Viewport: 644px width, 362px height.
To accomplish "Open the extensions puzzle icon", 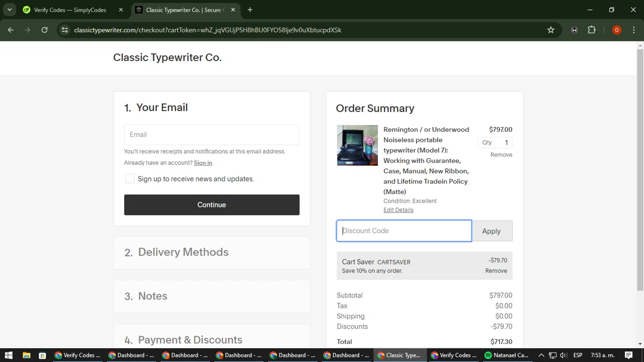I will [x=592, y=30].
